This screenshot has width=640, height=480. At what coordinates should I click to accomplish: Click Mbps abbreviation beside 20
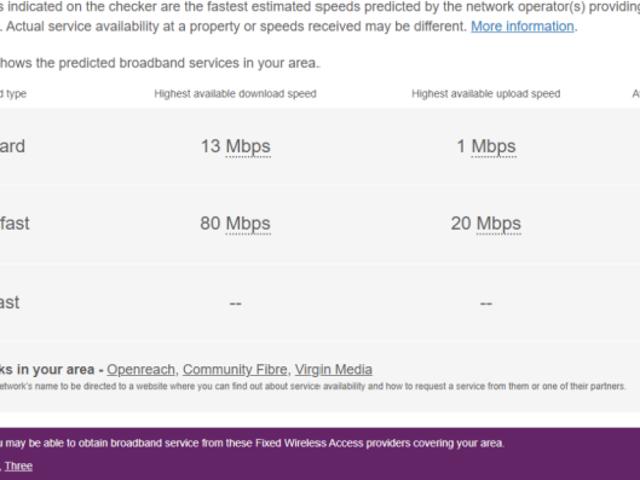(499, 224)
